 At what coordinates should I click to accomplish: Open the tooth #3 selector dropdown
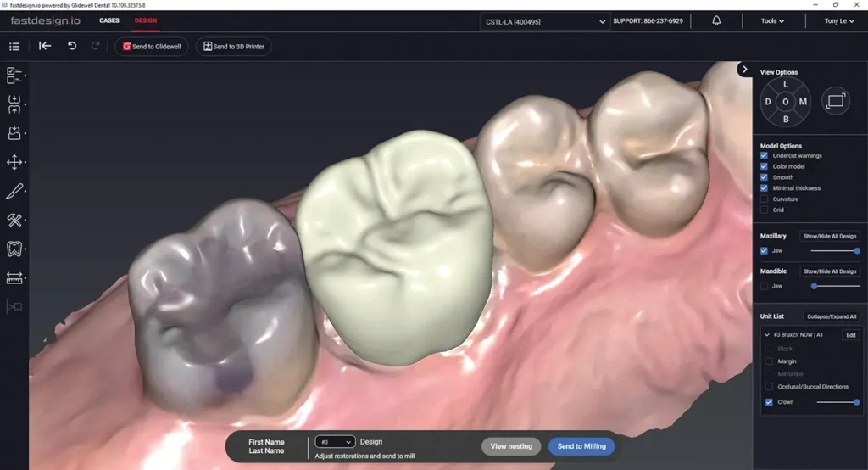335,442
